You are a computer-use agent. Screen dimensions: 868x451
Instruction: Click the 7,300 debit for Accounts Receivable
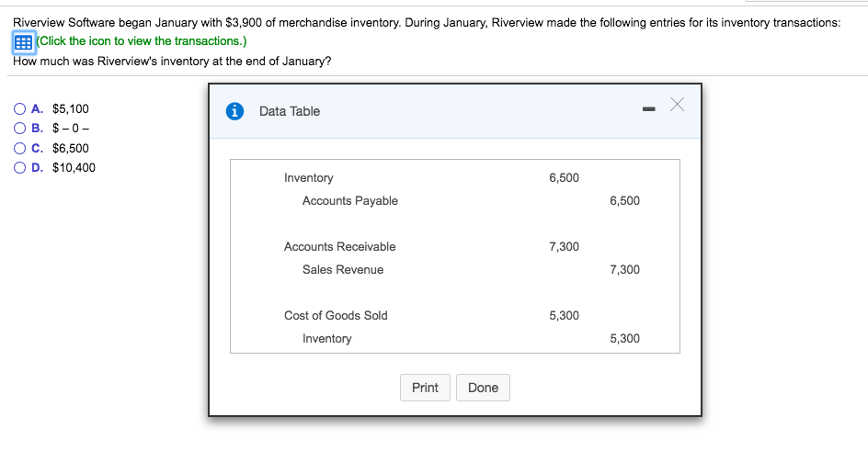pyautogui.click(x=564, y=246)
